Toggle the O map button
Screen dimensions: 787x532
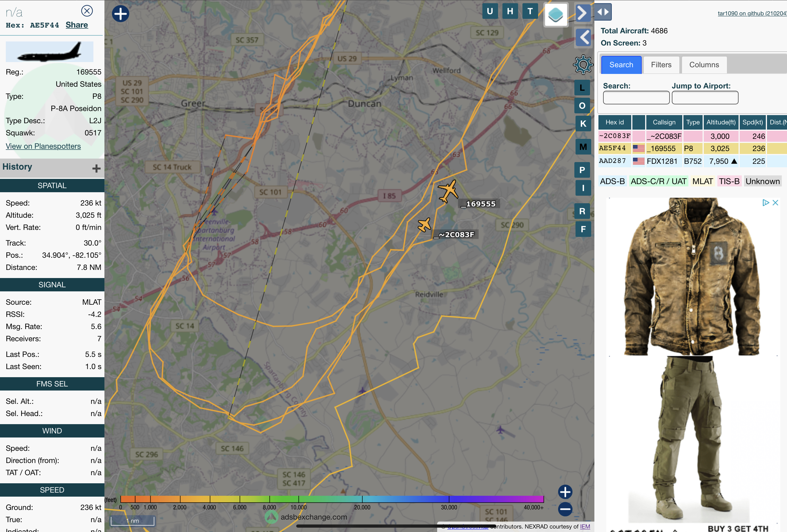[582, 106]
